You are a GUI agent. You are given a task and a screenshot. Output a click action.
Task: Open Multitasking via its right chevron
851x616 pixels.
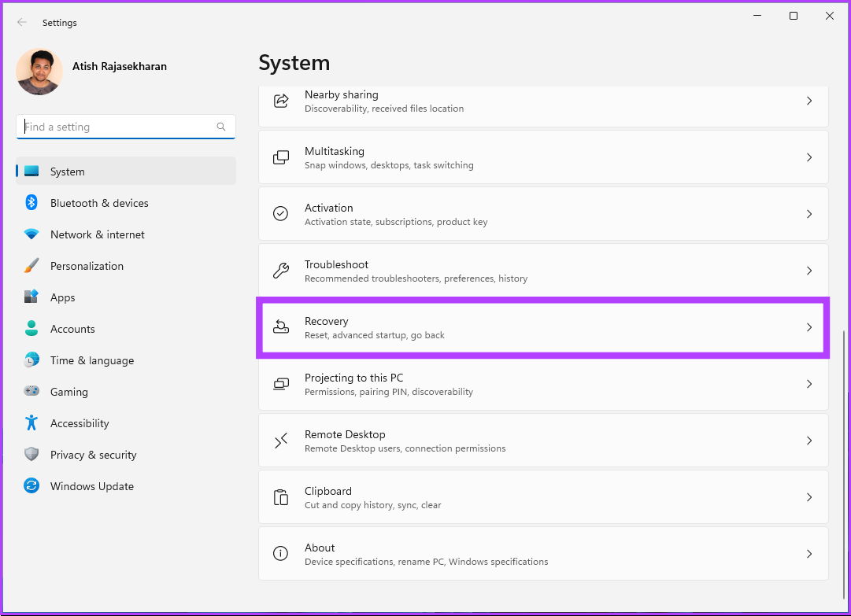tap(808, 157)
